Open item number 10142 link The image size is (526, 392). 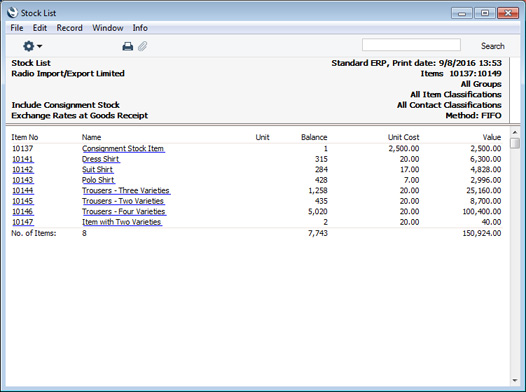pyautogui.click(x=23, y=169)
